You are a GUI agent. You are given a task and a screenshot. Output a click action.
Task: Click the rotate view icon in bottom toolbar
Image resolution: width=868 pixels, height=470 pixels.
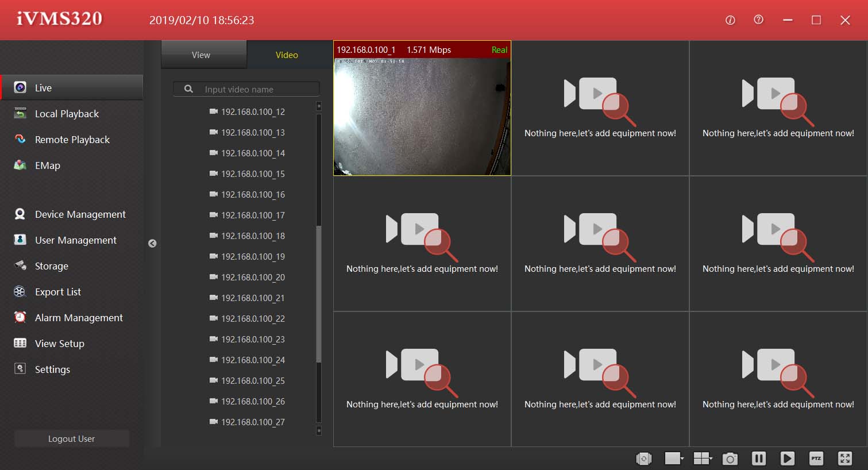click(644, 459)
